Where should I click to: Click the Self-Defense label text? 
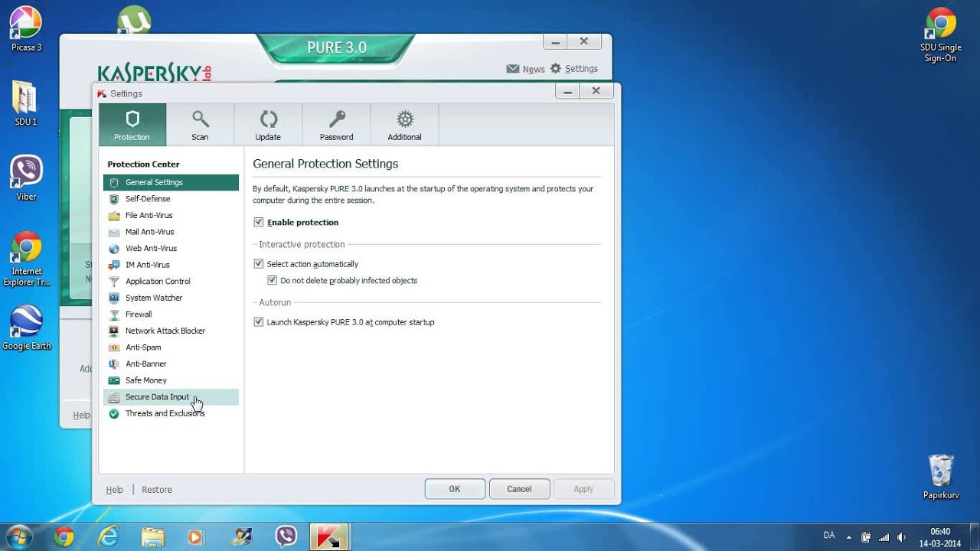(x=148, y=199)
